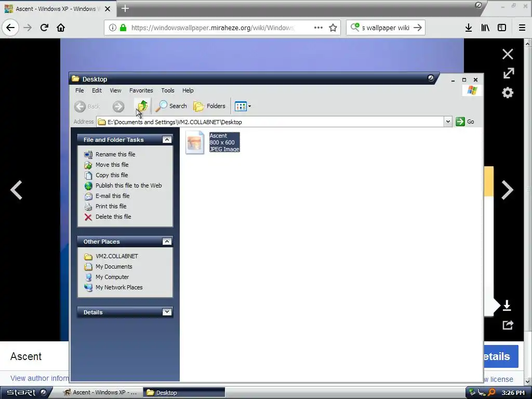Click the browser back arrow button
Viewport: 532px width, 399px height.
coord(10,28)
